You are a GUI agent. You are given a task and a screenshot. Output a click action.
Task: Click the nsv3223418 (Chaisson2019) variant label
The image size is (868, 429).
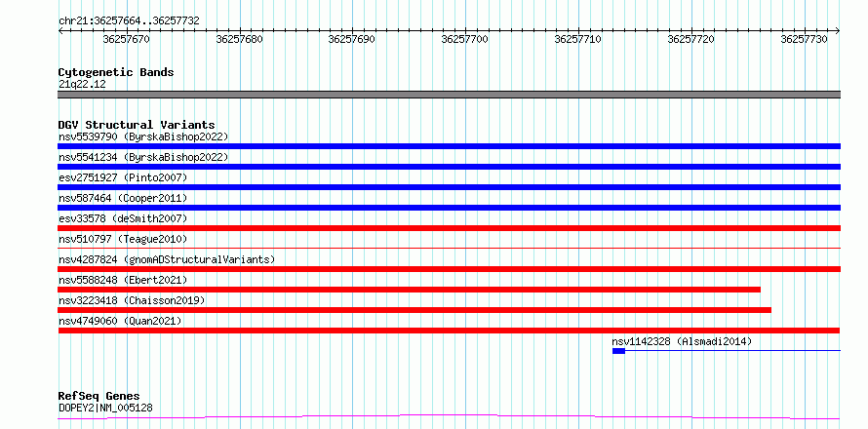tap(132, 300)
